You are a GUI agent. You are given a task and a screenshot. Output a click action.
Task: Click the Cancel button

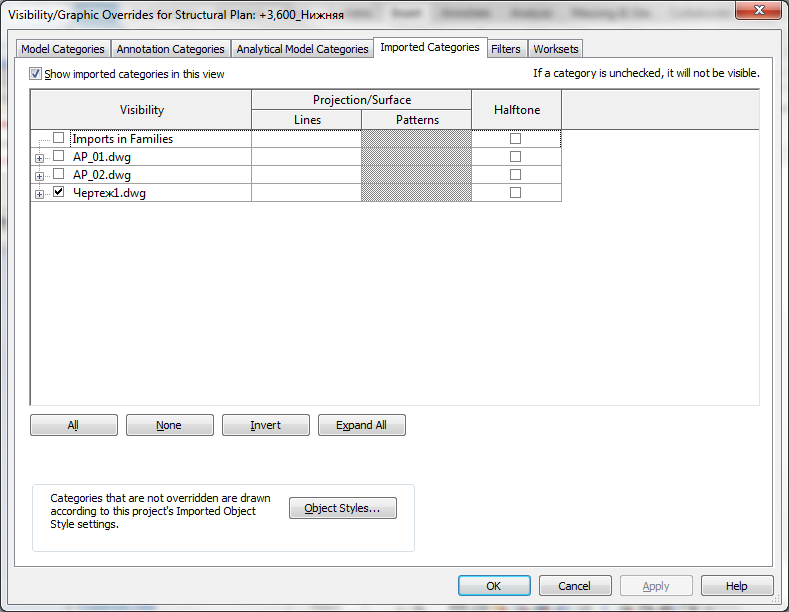click(575, 586)
